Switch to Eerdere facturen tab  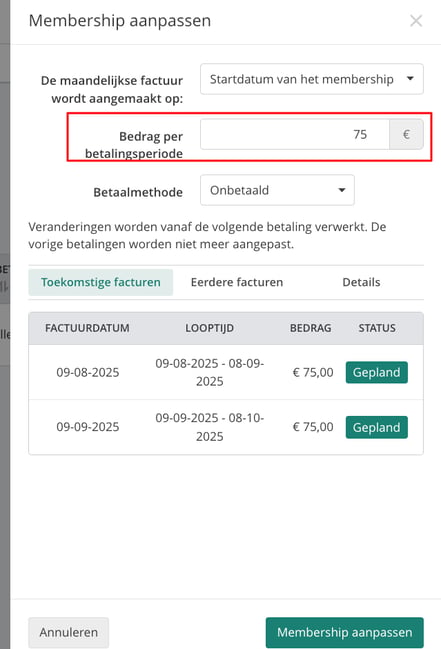tap(237, 282)
